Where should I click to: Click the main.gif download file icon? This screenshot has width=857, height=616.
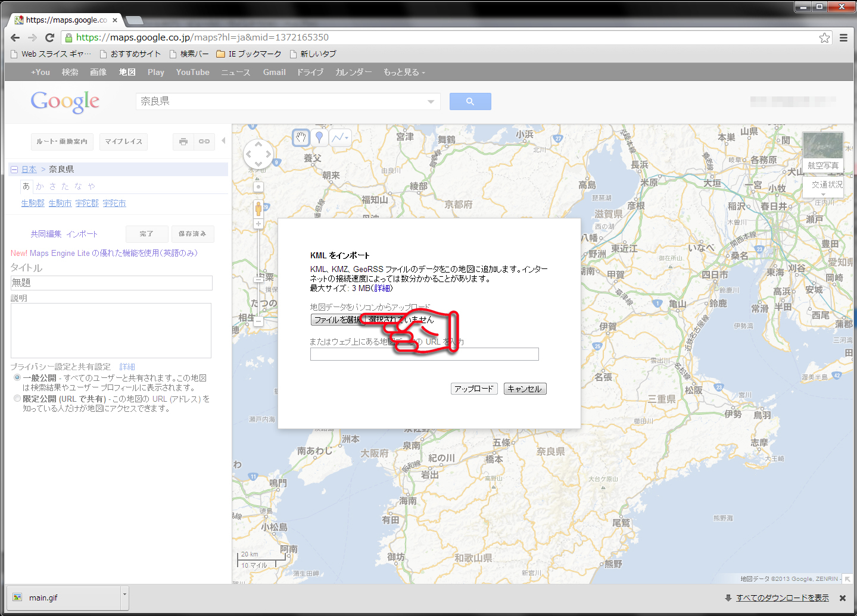coord(17,598)
